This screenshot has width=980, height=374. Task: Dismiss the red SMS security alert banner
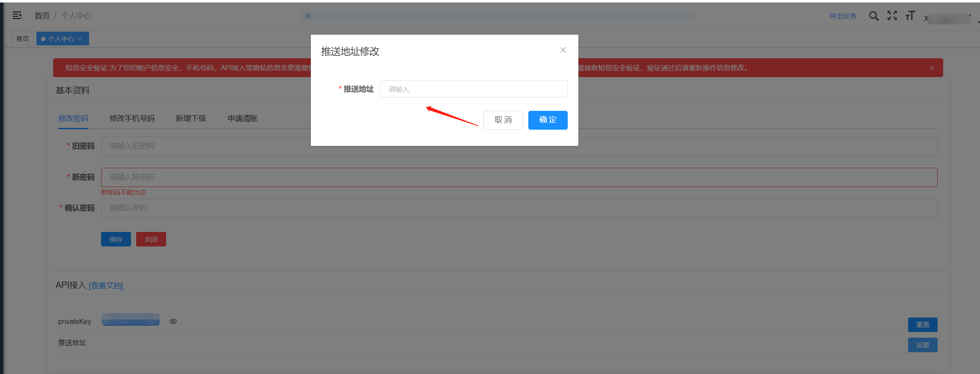[x=932, y=68]
